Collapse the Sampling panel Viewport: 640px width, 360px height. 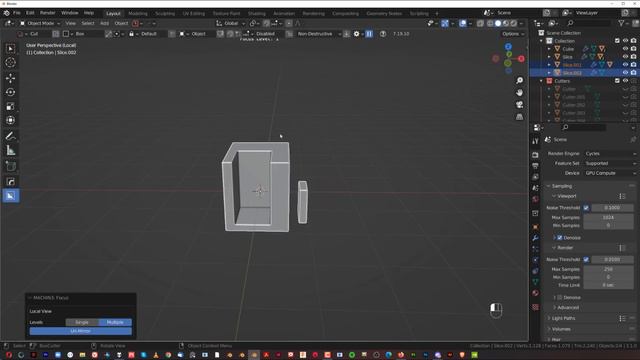click(562, 186)
